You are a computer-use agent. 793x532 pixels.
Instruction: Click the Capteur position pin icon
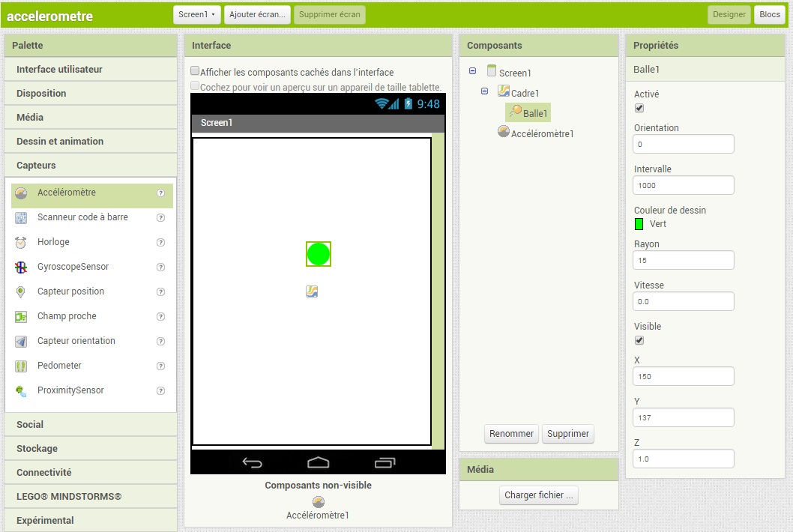pos(21,291)
